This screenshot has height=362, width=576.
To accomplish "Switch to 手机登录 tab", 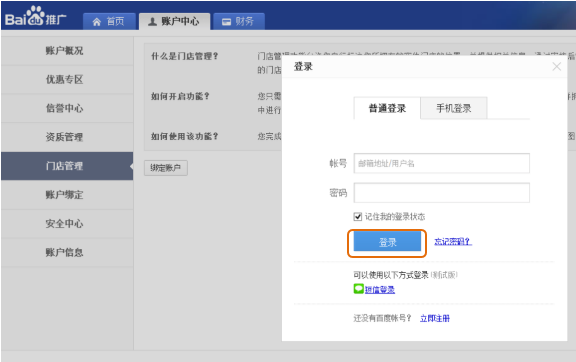I will pos(454,108).
